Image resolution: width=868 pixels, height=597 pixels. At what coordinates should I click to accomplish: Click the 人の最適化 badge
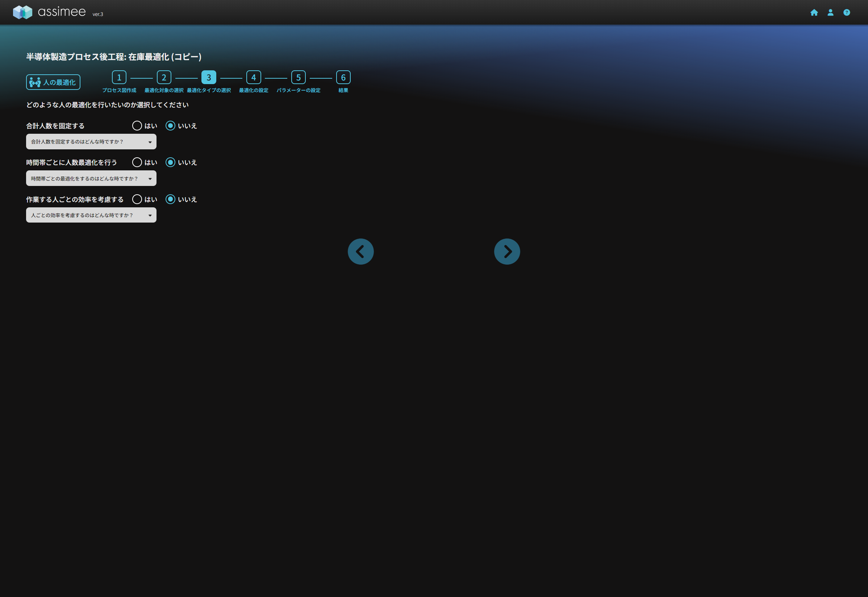point(53,82)
